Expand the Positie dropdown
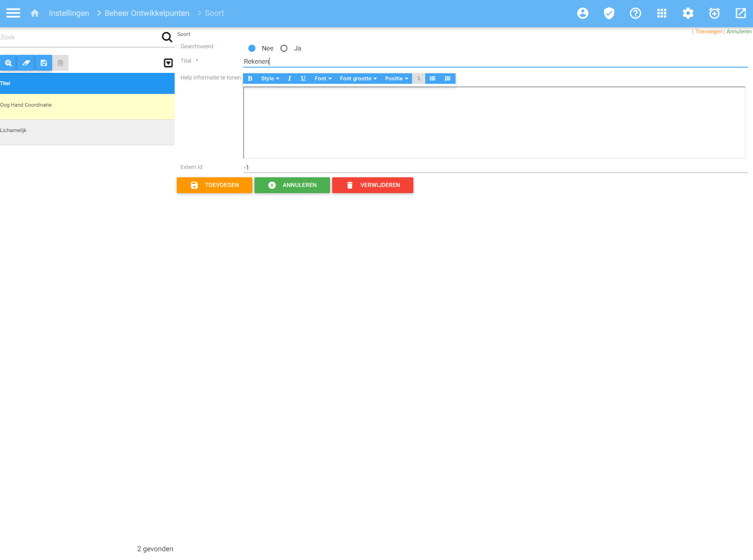The height and width of the screenshot is (560, 753). [x=396, y=79]
